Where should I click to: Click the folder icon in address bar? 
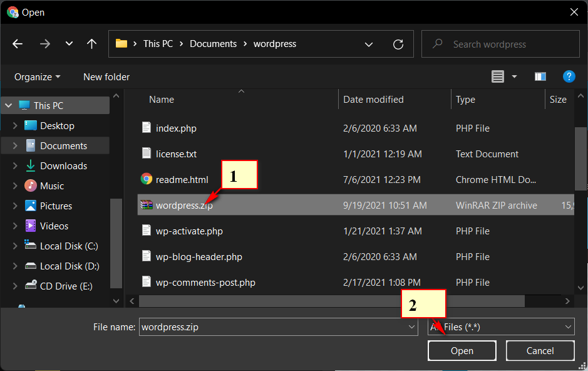(x=121, y=43)
